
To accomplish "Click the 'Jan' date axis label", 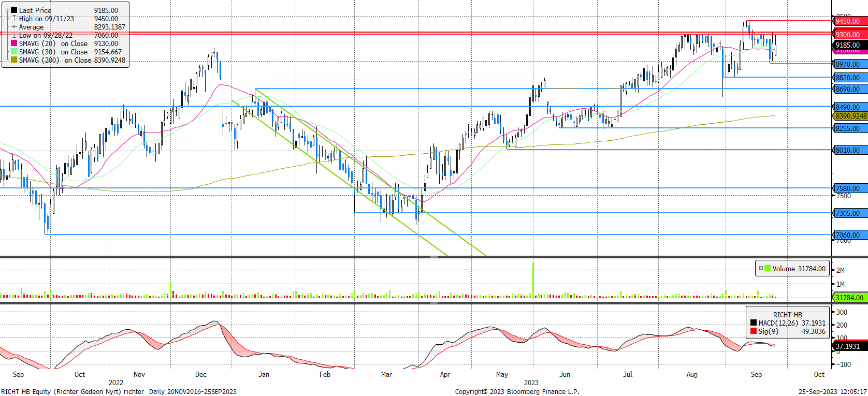I will 264,374.
